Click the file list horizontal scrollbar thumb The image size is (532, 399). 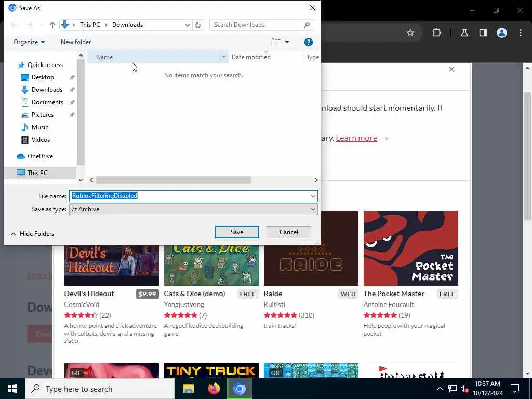(174, 180)
